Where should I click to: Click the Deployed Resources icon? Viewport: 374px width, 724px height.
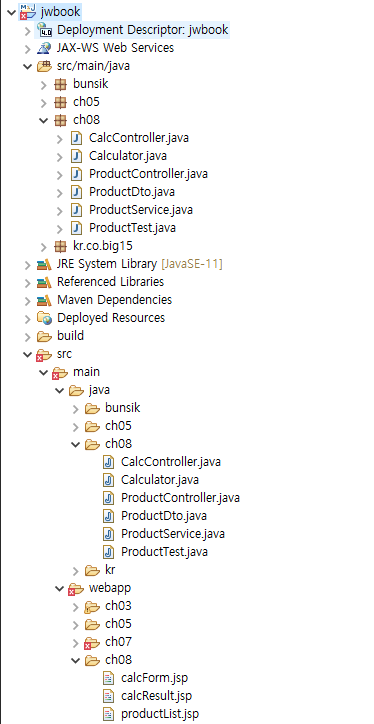point(44,318)
